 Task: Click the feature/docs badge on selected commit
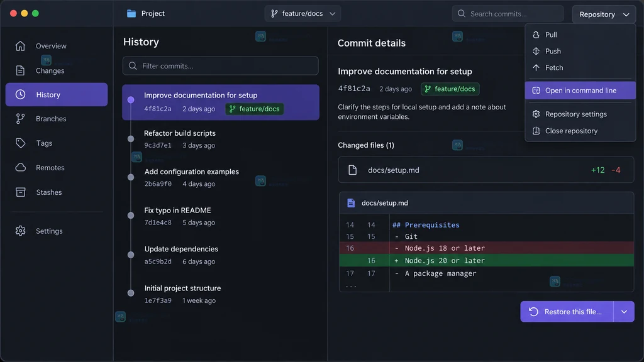pyautogui.click(x=255, y=109)
